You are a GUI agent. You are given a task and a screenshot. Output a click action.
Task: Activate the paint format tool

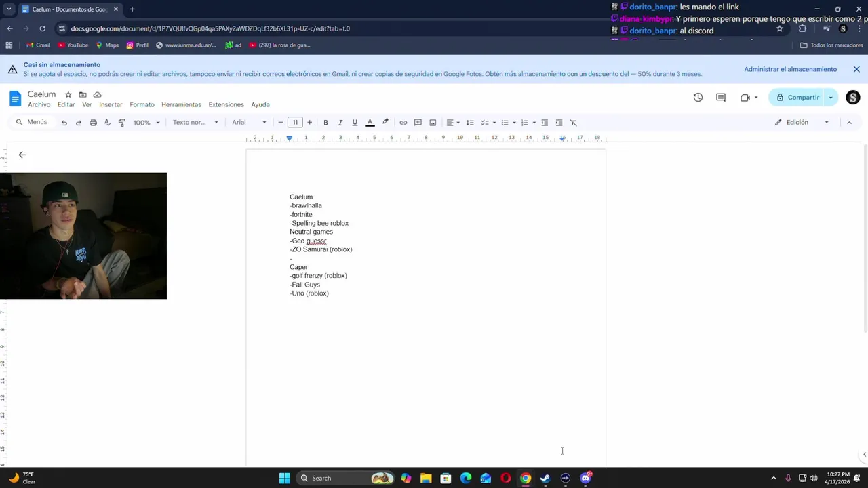pos(122,123)
